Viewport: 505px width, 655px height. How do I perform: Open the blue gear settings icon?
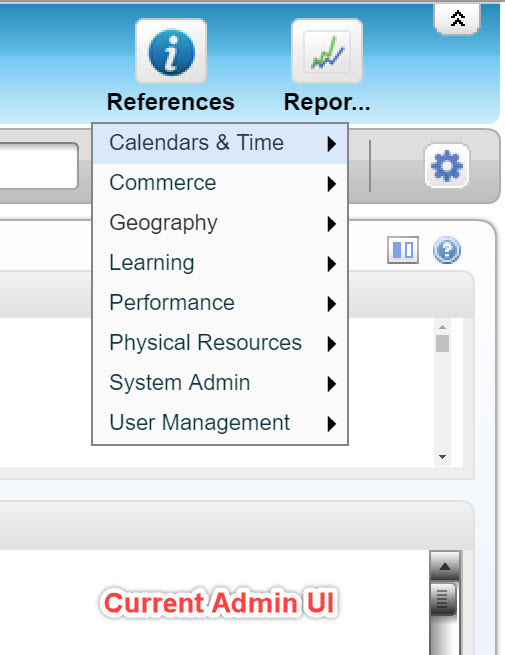pyautogui.click(x=447, y=166)
